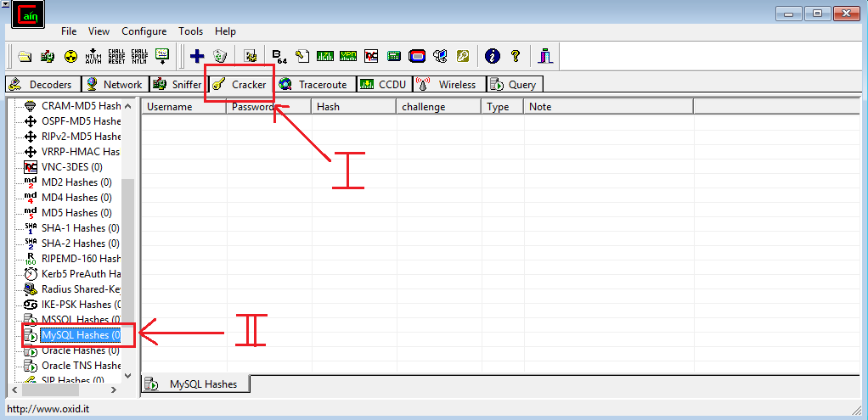This screenshot has height=420, width=868.
Task: Click the olive key toolbar icon
Action: coord(463,56)
